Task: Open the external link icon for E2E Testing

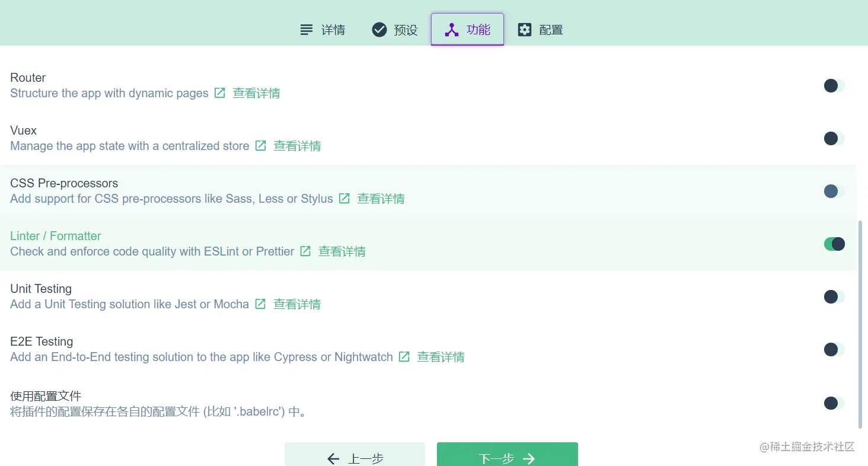Action: pyautogui.click(x=404, y=356)
